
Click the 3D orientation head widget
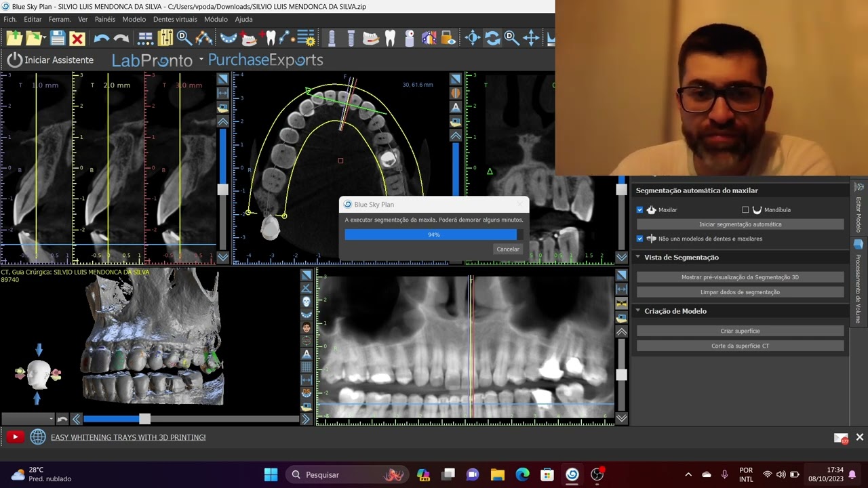tap(39, 373)
